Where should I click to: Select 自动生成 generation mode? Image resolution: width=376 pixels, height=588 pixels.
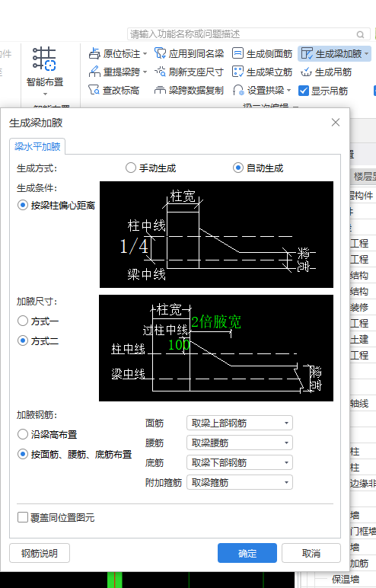coord(258,168)
